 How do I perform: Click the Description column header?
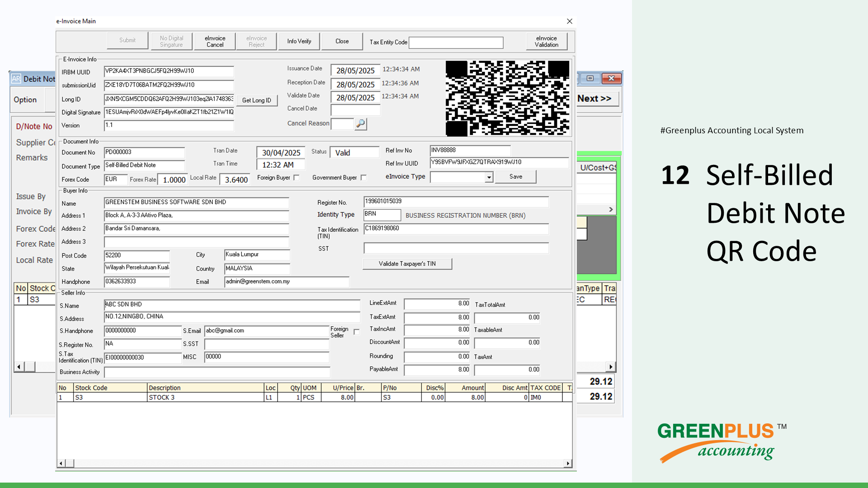(x=206, y=388)
